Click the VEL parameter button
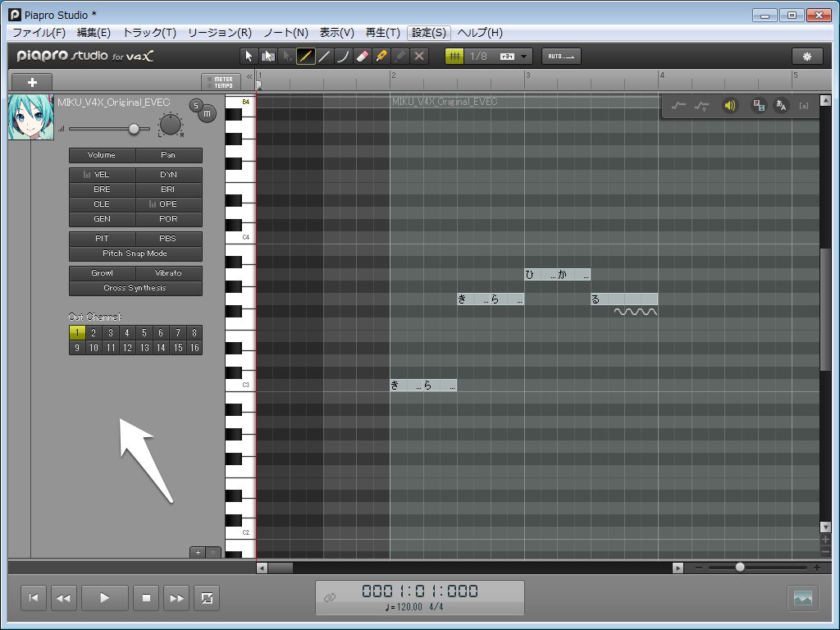 (102, 175)
